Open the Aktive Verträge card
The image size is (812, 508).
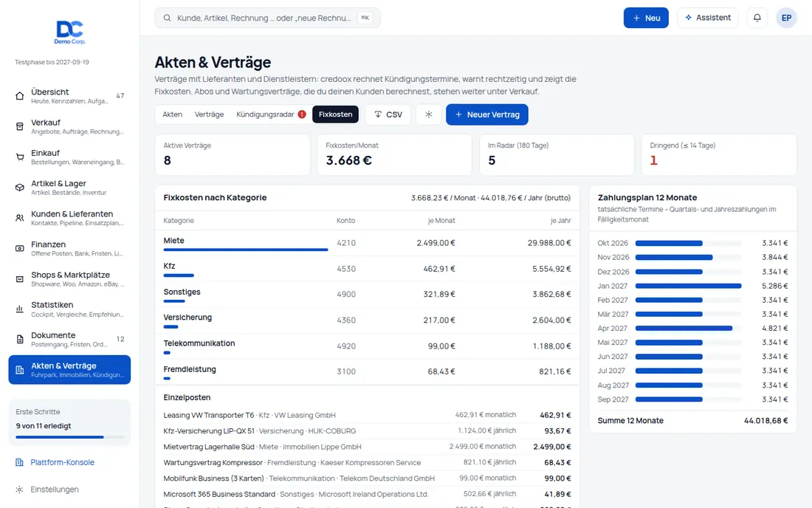(233, 155)
